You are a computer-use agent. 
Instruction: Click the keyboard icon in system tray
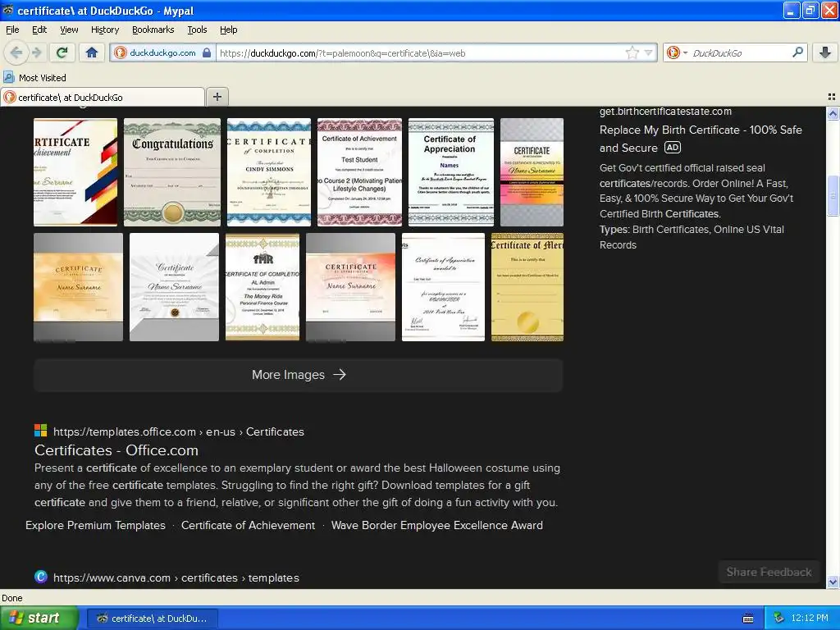point(748,619)
